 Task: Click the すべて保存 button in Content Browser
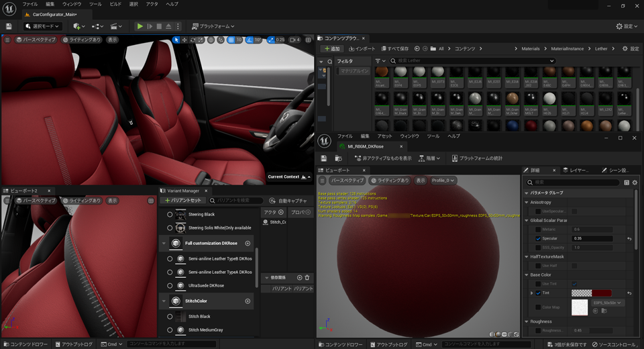point(394,49)
